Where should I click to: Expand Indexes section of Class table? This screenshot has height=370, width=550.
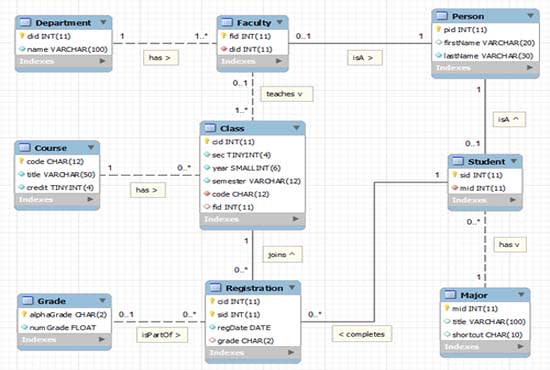pos(296,219)
